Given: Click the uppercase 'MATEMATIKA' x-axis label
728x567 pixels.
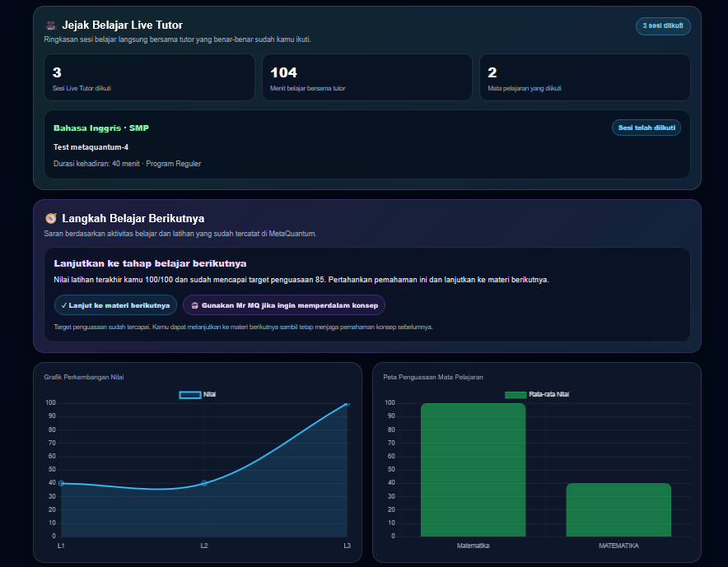Looking at the screenshot, I should click(618, 546).
